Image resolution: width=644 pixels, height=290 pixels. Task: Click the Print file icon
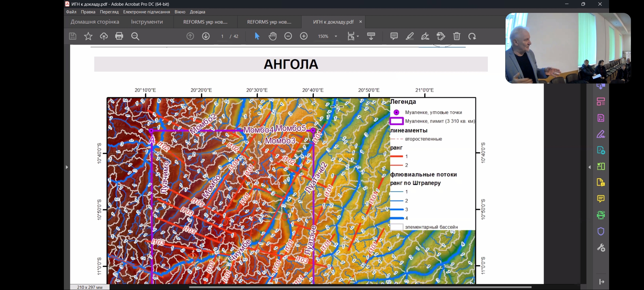pyautogui.click(x=119, y=36)
